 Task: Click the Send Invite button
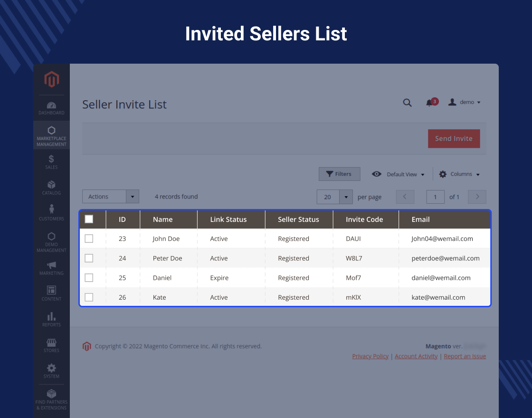(454, 138)
